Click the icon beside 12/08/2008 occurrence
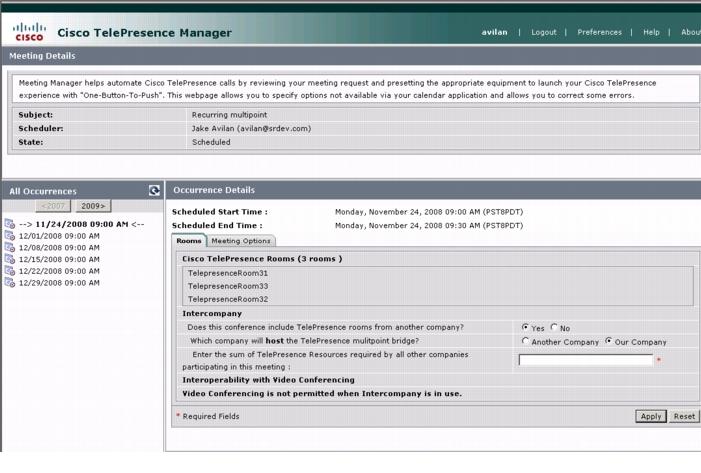 pyautogui.click(x=10, y=247)
